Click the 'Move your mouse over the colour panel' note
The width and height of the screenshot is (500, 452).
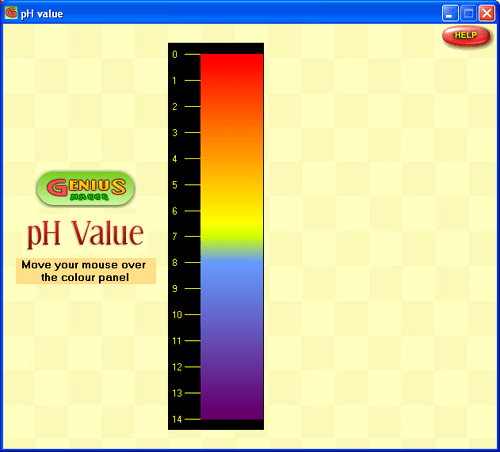pyautogui.click(x=86, y=271)
